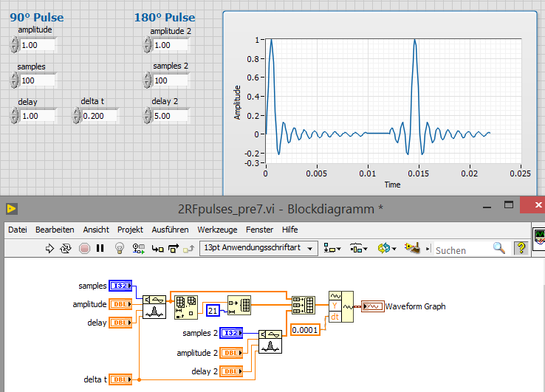545x392 pixels.
Task: Click the Waveform Graph label text
Action: [x=415, y=306]
